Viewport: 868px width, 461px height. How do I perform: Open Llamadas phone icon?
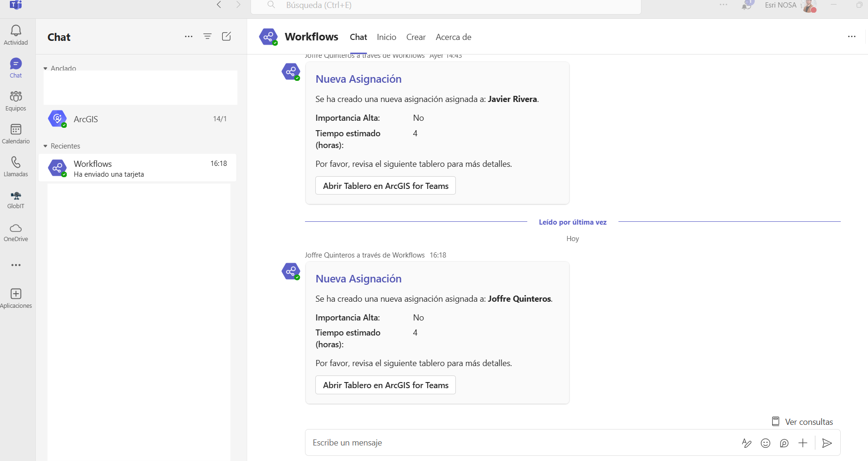click(x=16, y=166)
